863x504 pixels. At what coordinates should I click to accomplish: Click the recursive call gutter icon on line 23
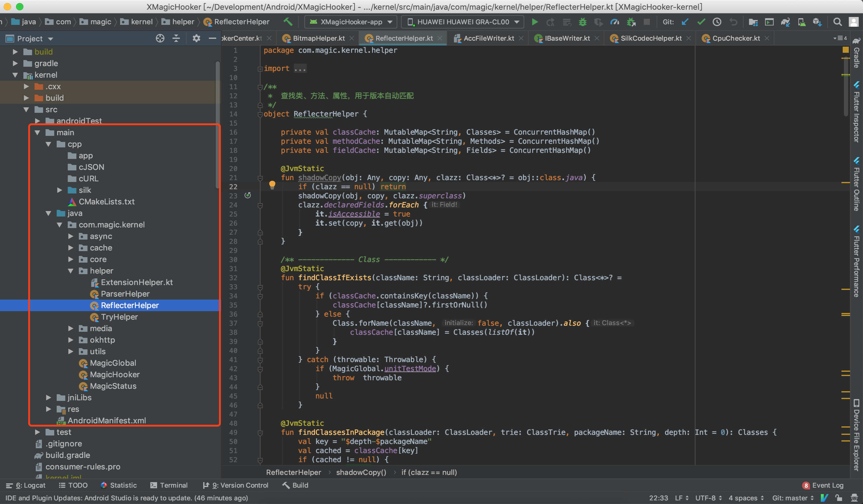[x=248, y=196]
